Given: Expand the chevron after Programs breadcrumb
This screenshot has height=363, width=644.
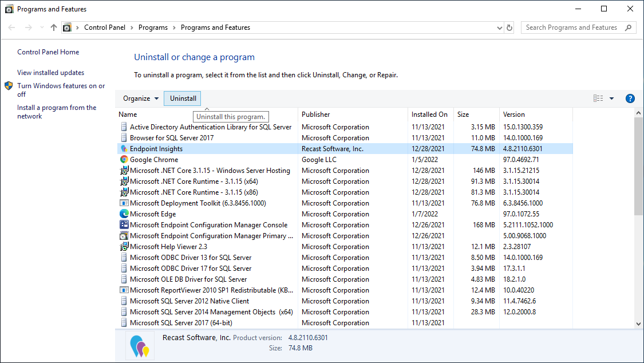Looking at the screenshot, I should pyautogui.click(x=174, y=27).
